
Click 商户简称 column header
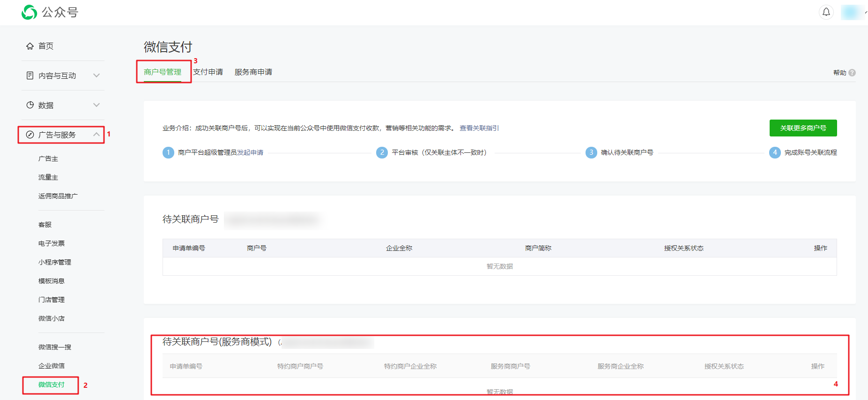[x=538, y=248]
